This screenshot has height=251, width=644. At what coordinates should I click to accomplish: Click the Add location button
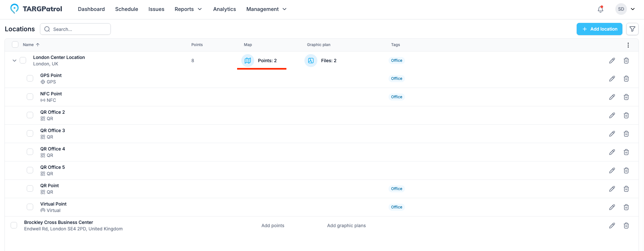599,29
